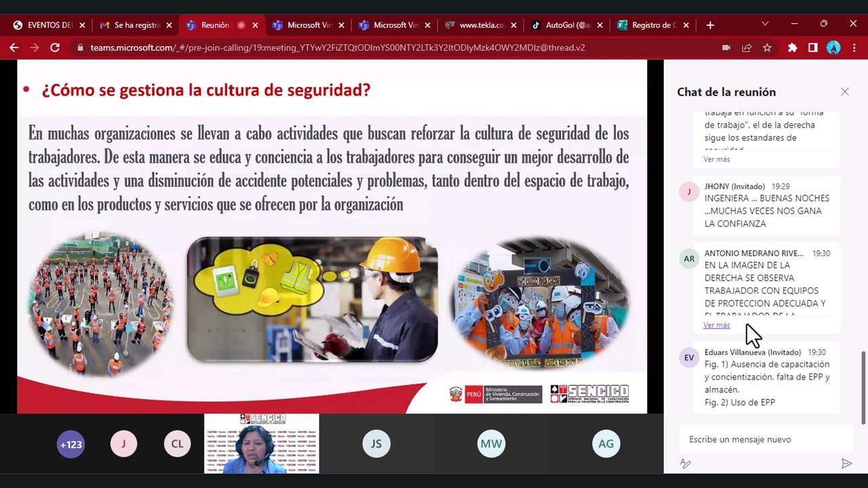Open the message format pen icon
Viewport: 868px width, 488px height.
pyautogui.click(x=686, y=464)
